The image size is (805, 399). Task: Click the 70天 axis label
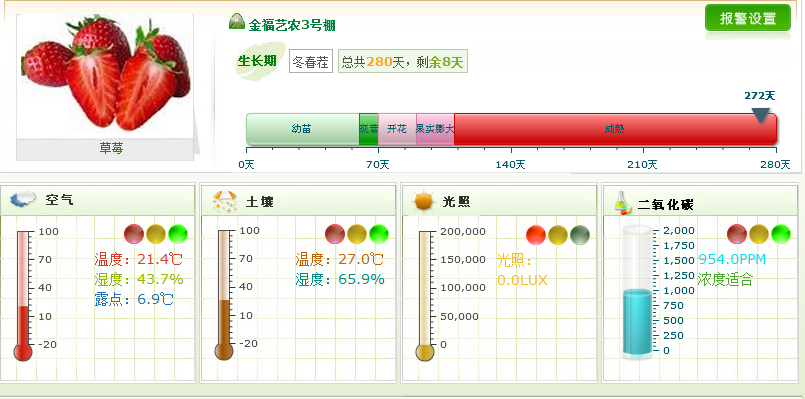click(x=378, y=164)
